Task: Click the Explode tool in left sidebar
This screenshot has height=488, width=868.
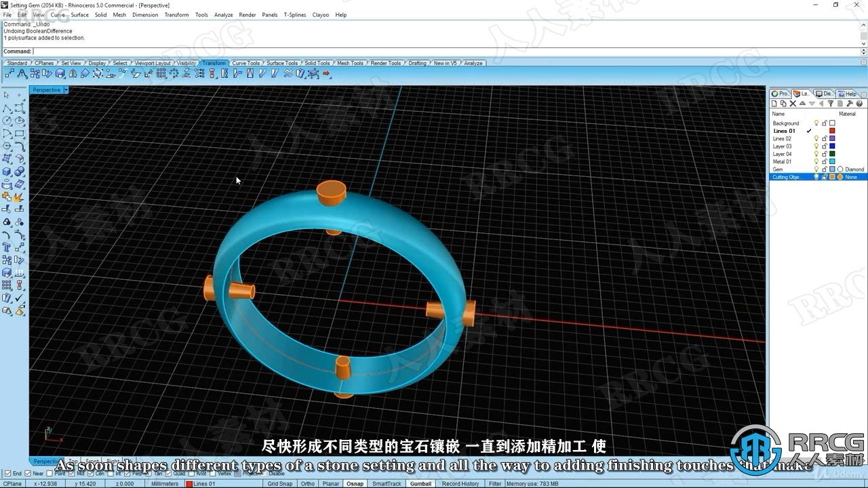Action: [20, 197]
